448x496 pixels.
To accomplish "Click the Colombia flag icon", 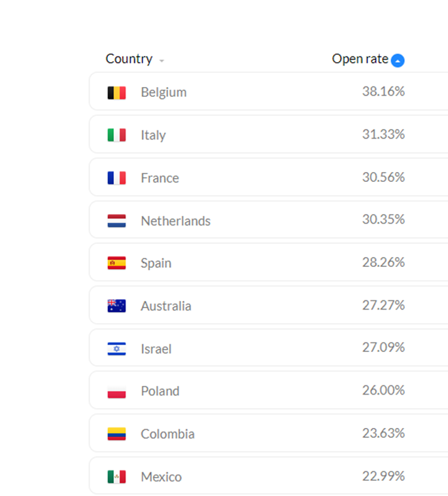I will (116, 434).
